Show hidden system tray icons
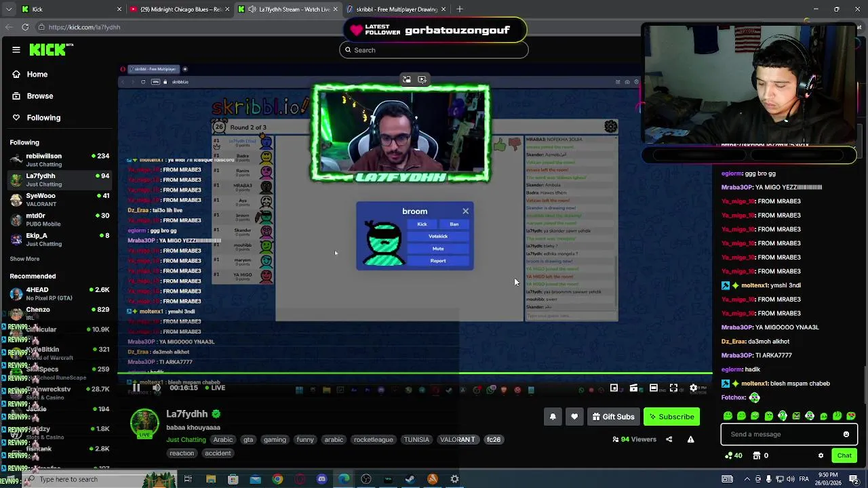This screenshot has width=868, height=488. click(747, 479)
